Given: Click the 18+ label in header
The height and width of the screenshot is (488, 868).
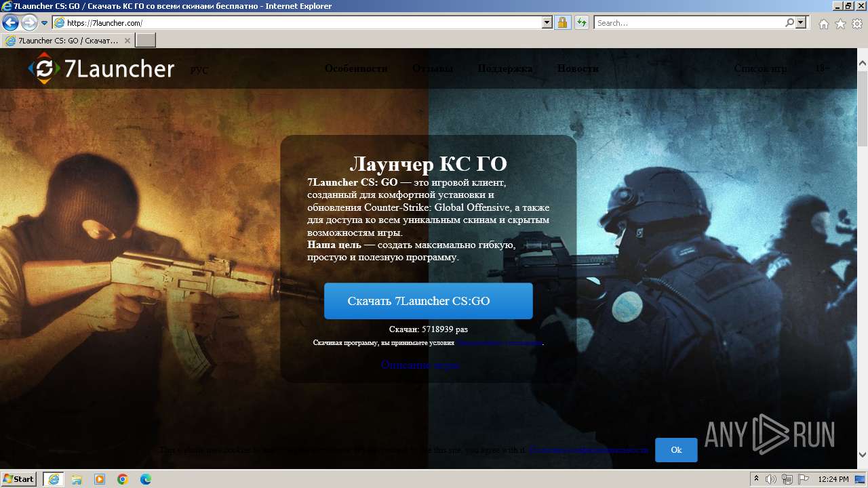Looking at the screenshot, I should click(822, 68).
